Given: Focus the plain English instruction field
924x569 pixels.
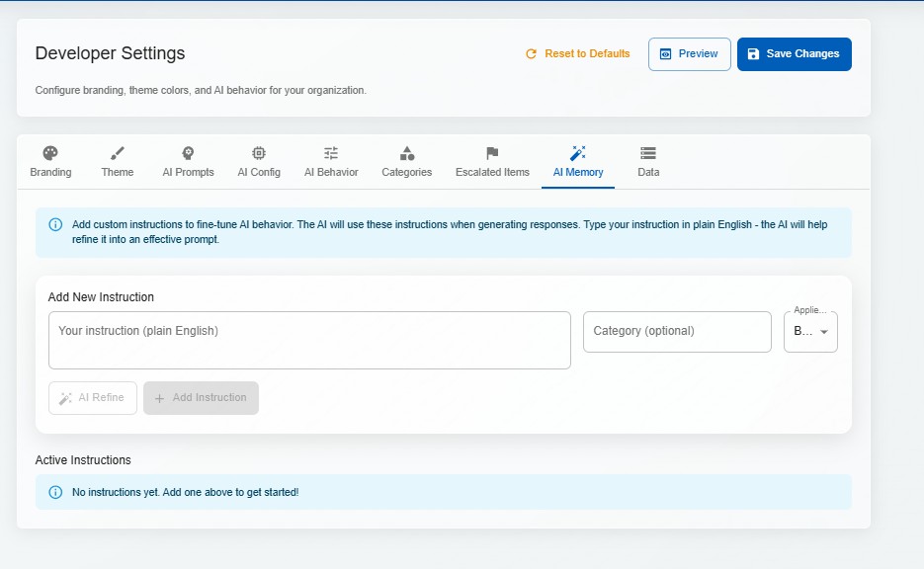Looking at the screenshot, I should pyautogui.click(x=309, y=340).
